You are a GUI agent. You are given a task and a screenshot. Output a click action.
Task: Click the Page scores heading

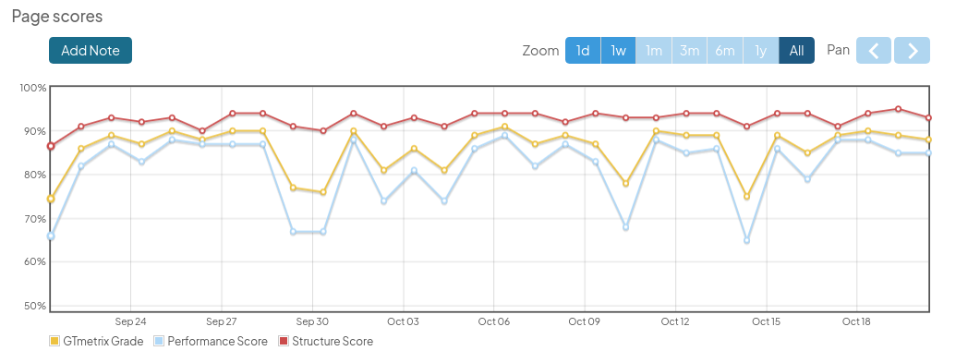coord(57,17)
